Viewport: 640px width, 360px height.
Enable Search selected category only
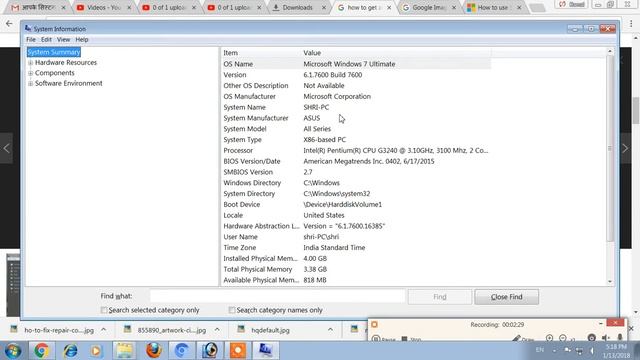pyautogui.click(x=104, y=310)
